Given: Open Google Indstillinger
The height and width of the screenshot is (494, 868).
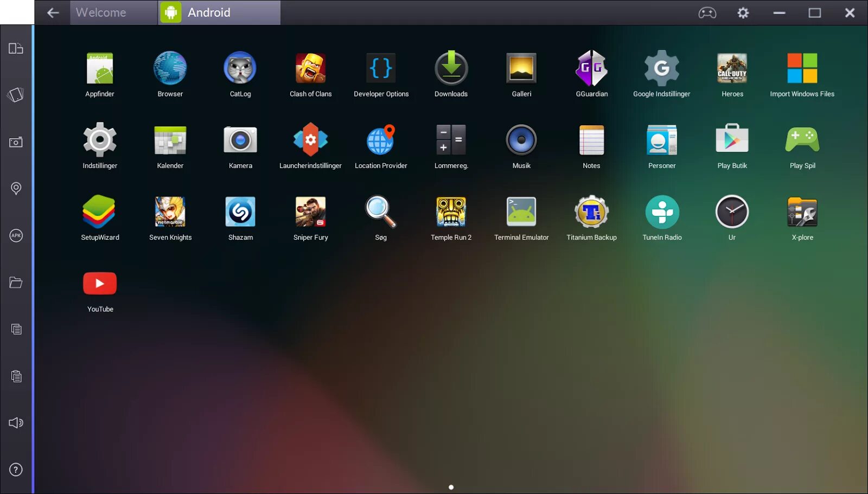Looking at the screenshot, I should (x=662, y=68).
